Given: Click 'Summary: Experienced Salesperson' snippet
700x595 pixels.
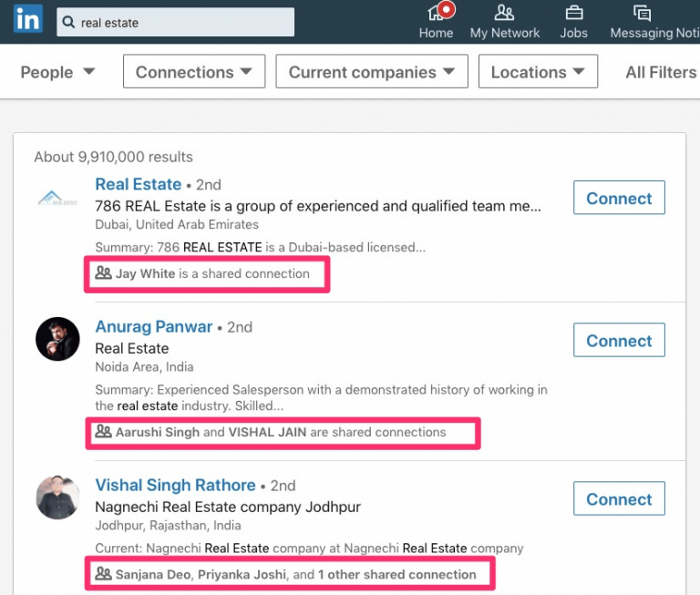Looking at the screenshot, I should [x=321, y=397].
